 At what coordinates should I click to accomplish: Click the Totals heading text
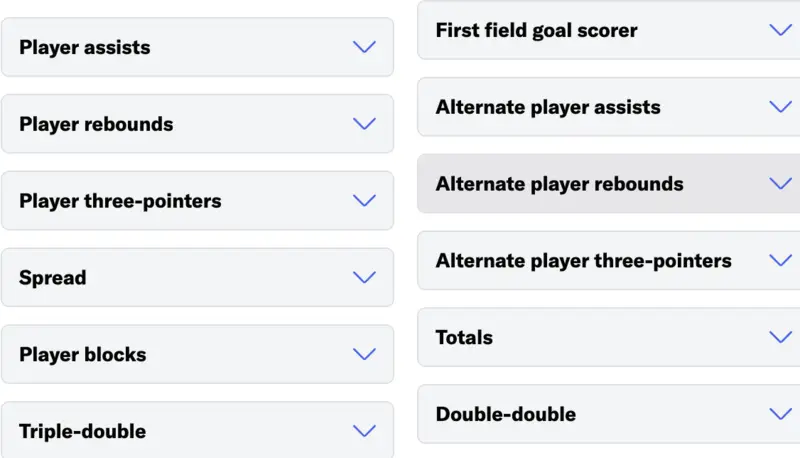(464, 338)
